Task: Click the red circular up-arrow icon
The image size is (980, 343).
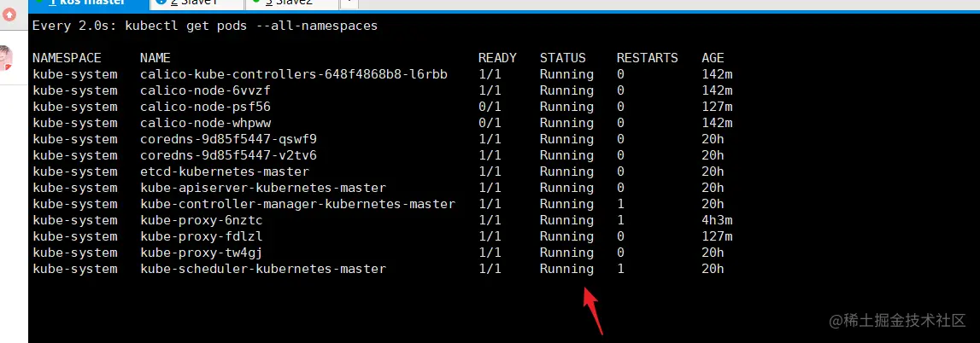Action: tap(9, 14)
